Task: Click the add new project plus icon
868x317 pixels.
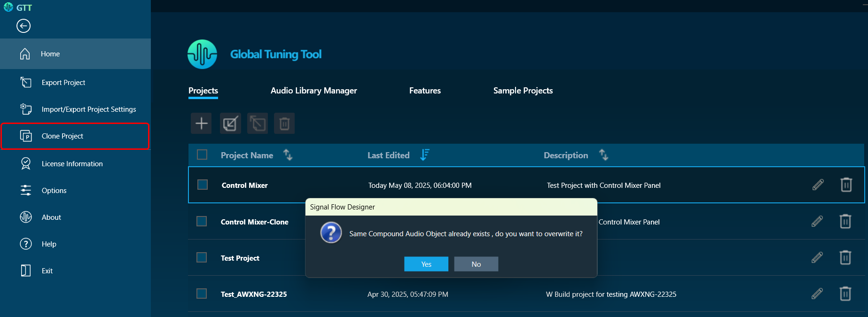Action: click(201, 124)
